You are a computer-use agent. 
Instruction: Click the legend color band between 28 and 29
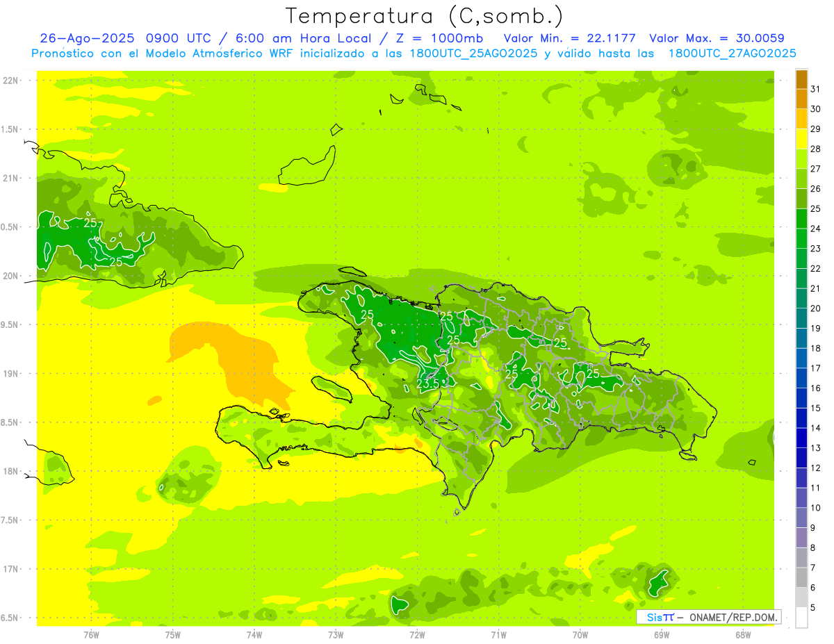click(x=801, y=139)
